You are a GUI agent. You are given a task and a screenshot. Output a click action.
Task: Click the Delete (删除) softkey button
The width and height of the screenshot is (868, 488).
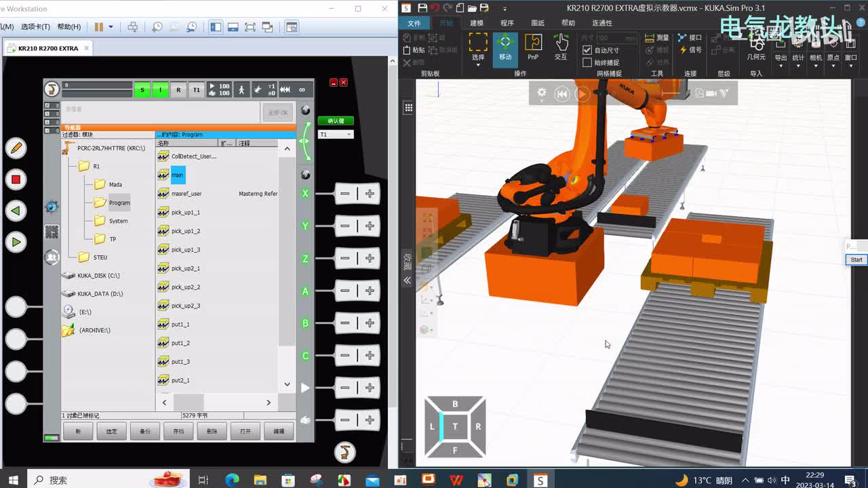pyautogui.click(x=212, y=431)
